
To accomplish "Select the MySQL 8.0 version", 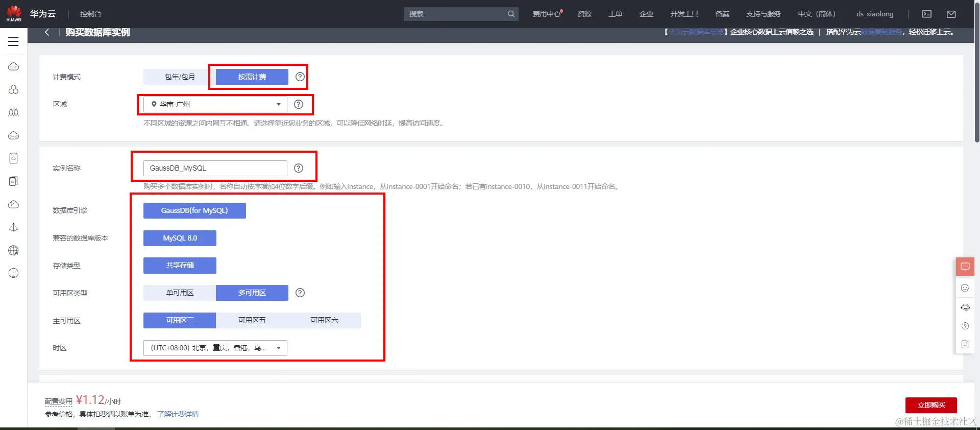I will (180, 238).
